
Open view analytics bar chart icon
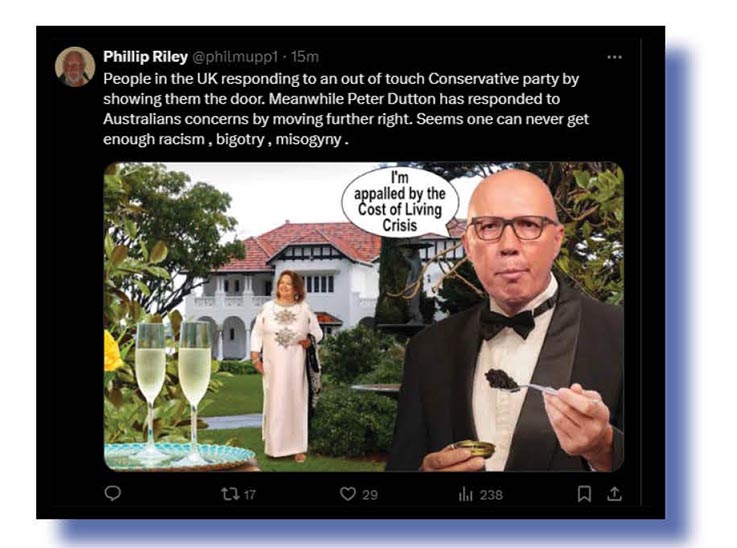pos(465,494)
